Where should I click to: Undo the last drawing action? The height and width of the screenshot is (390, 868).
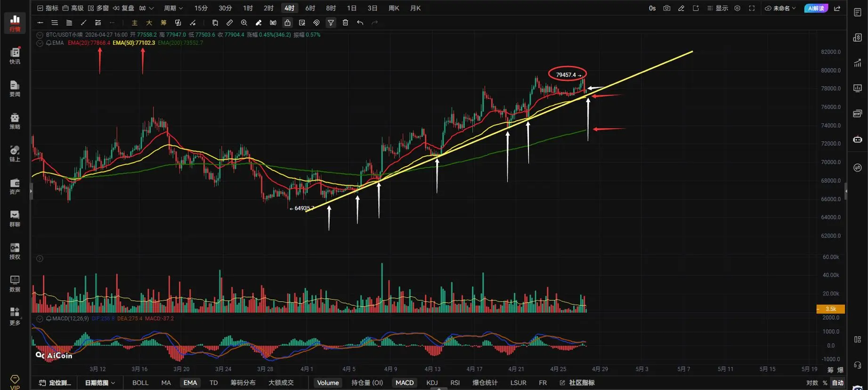tap(360, 23)
